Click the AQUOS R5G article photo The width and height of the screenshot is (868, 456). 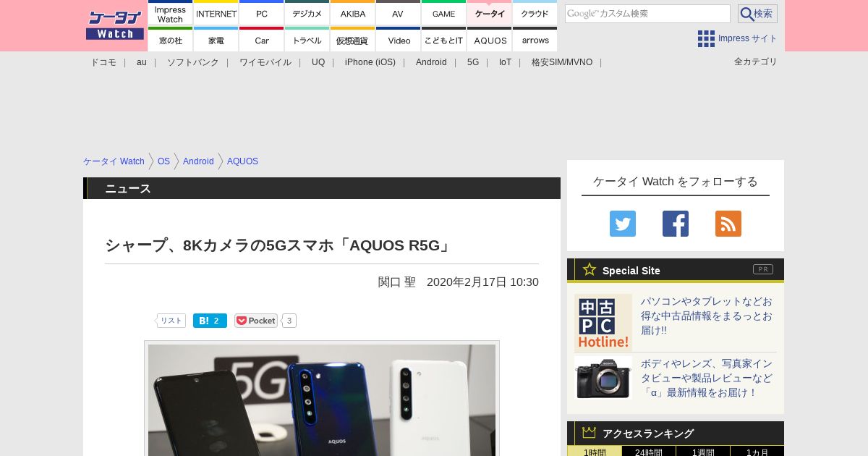pyautogui.click(x=322, y=400)
